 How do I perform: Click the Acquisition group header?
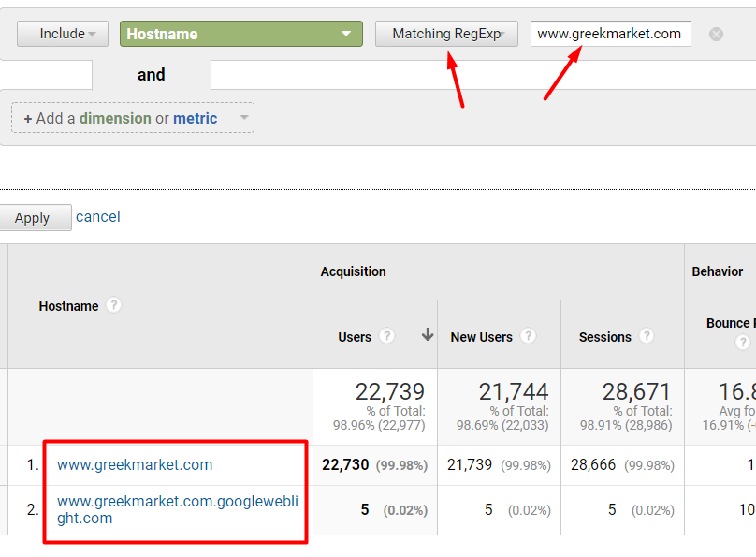coord(353,271)
